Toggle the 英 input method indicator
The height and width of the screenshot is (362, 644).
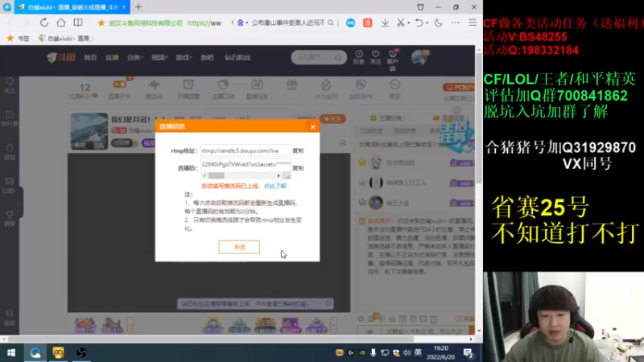[418, 352]
